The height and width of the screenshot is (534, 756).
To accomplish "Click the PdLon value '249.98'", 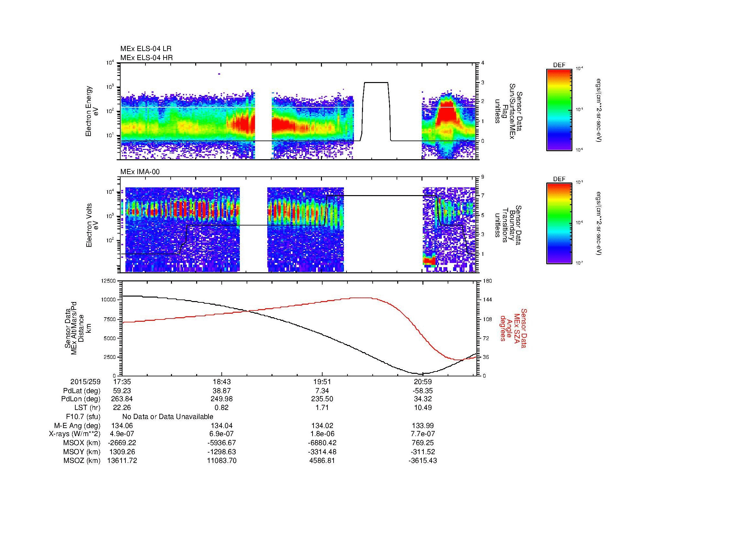I will (x=222, y=399).
